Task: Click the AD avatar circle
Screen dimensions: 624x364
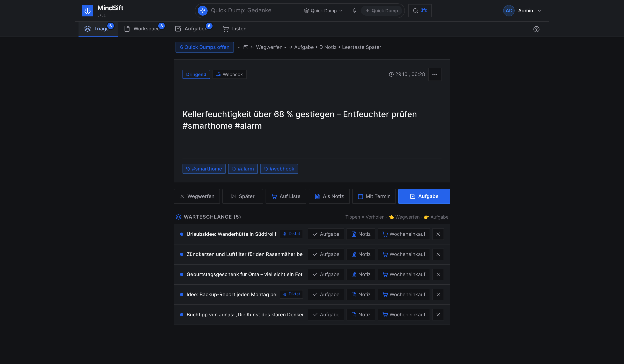Action: click(x=509, y=11)
